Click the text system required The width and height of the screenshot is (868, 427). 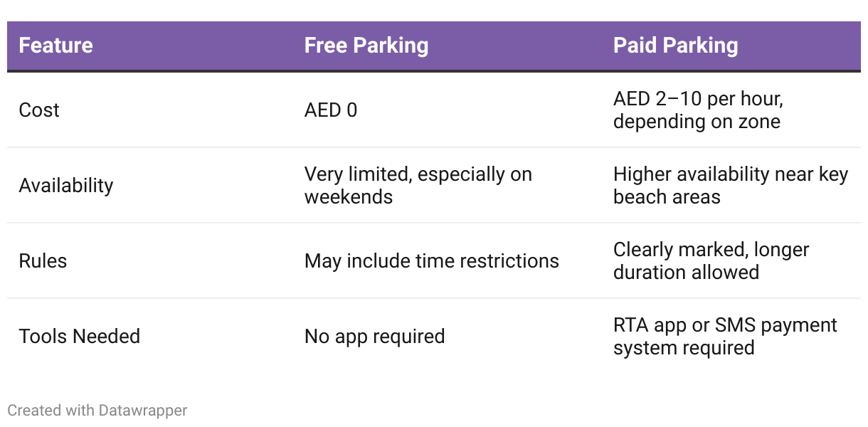click(684, 348)
